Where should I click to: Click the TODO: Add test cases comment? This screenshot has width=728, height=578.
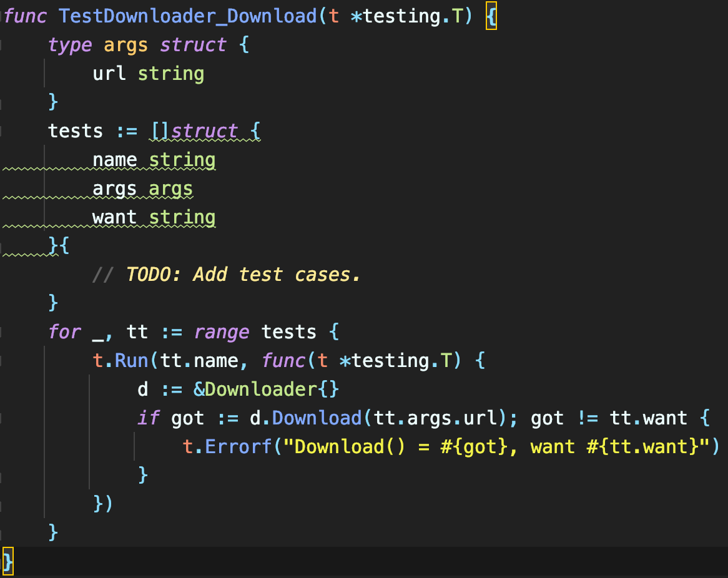tap(243, 275)
